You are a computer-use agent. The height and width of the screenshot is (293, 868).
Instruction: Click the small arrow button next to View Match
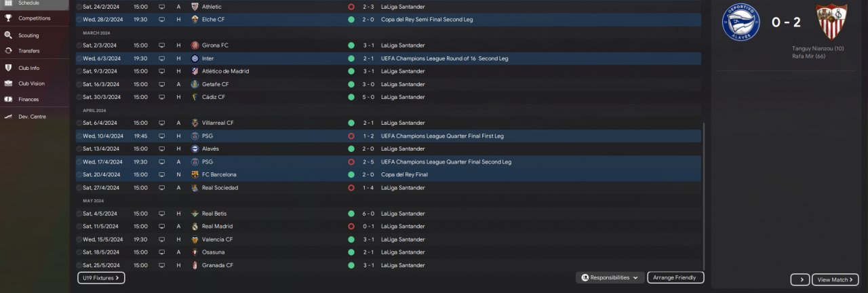pyautogui.click(x=800, y=279)
